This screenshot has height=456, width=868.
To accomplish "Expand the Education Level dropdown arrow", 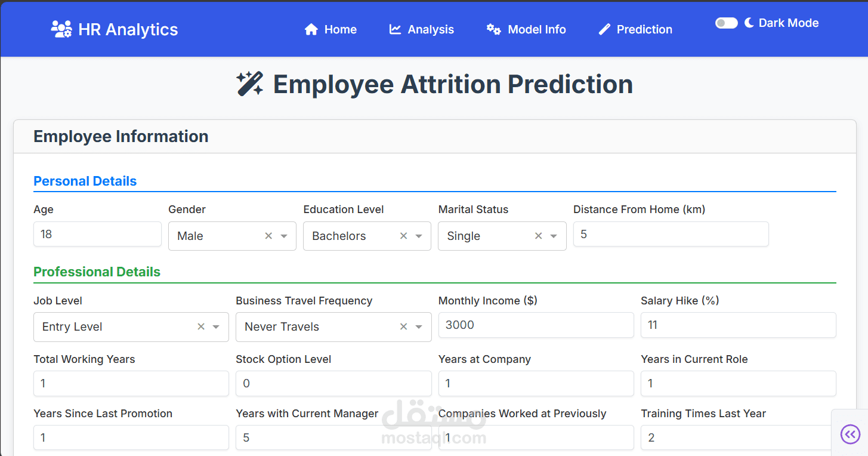I will (419, 236).
